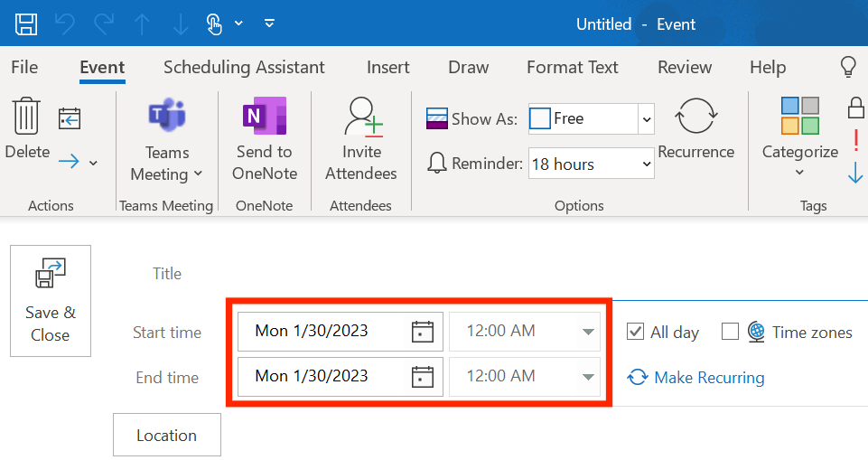The height and width of the screenshot is (460, 868).
Task: Open Teams Meeting icon
Action: (166, 115)
